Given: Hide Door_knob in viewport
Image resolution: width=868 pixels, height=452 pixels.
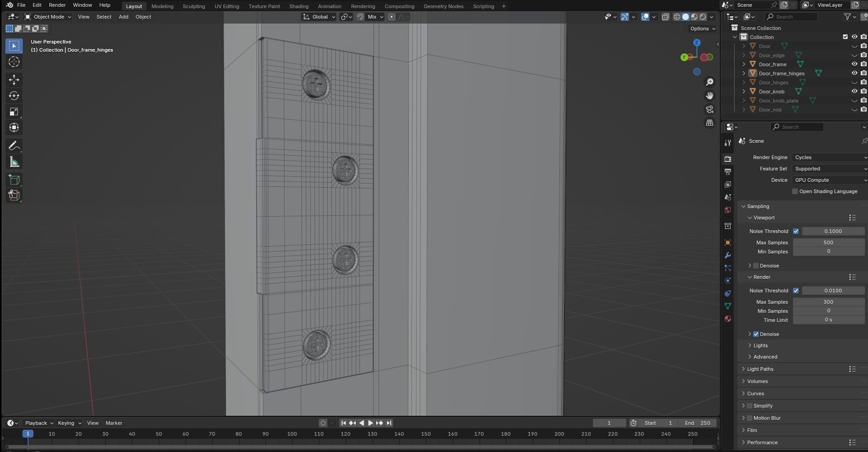Looking at the screenshot, I should click(854, 92).
